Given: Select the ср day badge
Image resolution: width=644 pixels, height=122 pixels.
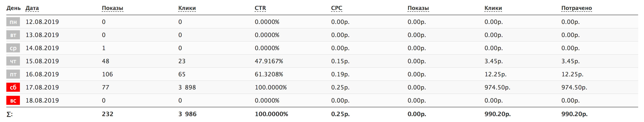Looking at the screenshot, I should [13, 48].
